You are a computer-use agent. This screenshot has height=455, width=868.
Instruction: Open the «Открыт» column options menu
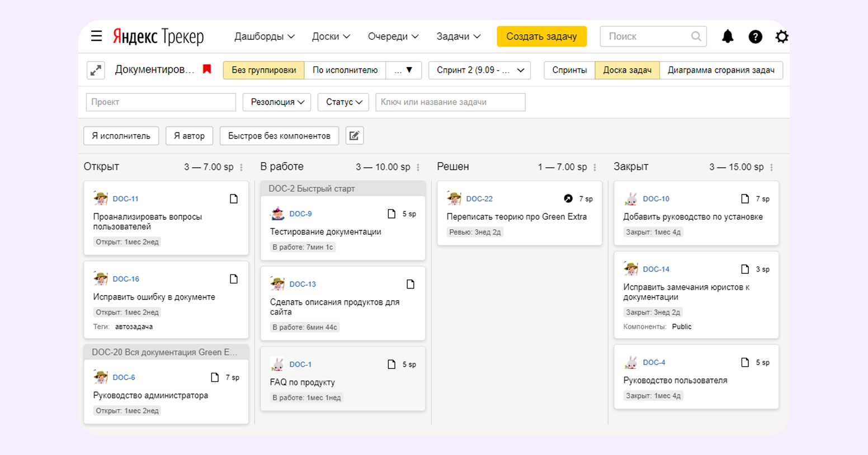pyautogui.click(x=242, y=167)
